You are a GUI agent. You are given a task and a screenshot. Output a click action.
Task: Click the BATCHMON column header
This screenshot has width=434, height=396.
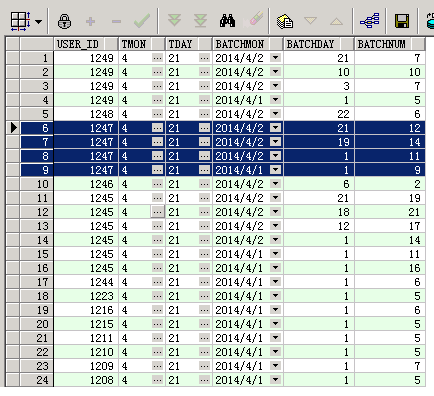click(x=248, y=44)
